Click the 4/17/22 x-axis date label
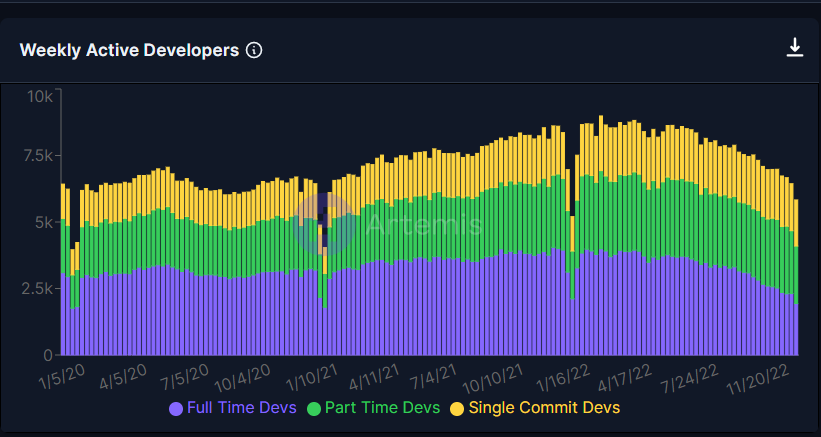821x437 pixels. pyautogui.click(x=626, y=379)
